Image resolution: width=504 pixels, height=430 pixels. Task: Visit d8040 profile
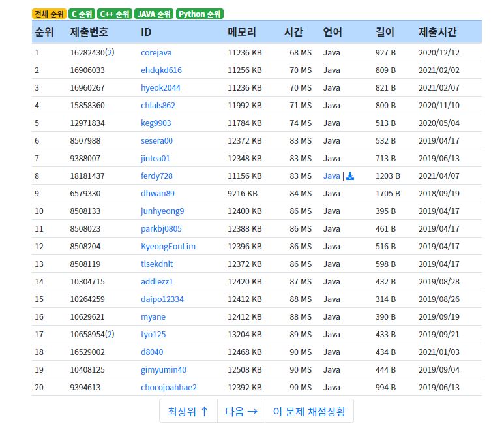pyautogui.click(x=152, y=352)
